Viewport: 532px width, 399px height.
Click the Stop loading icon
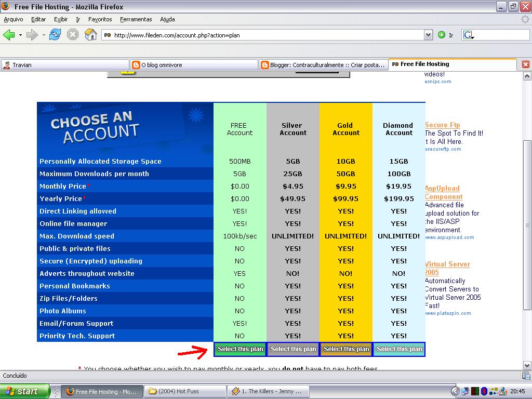tap(73, 35)
